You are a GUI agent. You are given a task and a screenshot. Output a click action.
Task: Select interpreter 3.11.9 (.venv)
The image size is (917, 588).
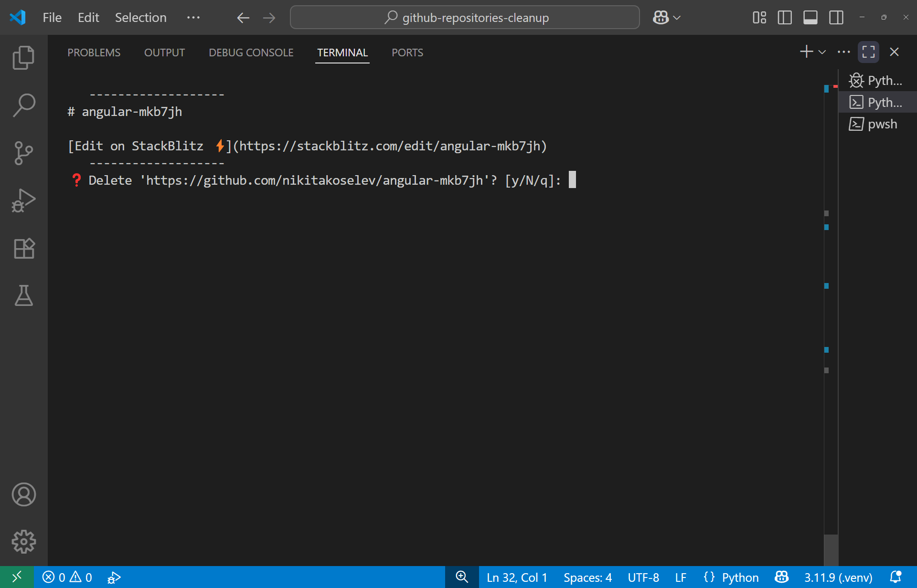point(838,577)
